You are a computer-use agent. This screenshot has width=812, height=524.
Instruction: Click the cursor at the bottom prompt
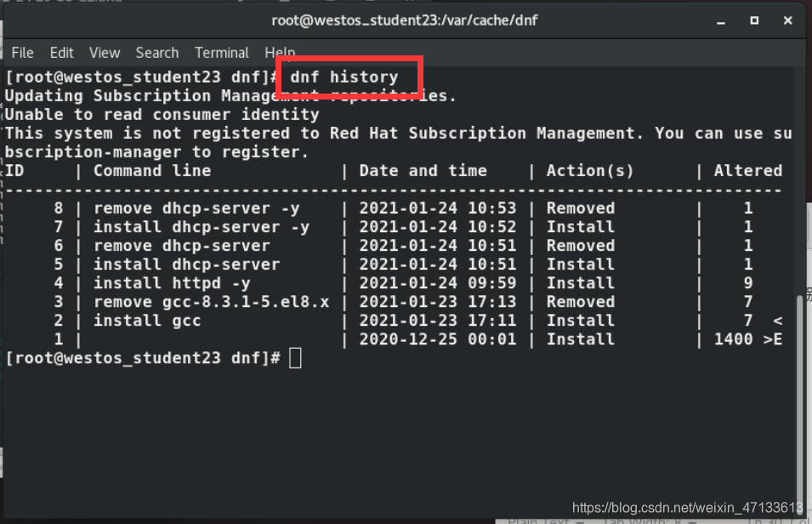pos(295,358)
